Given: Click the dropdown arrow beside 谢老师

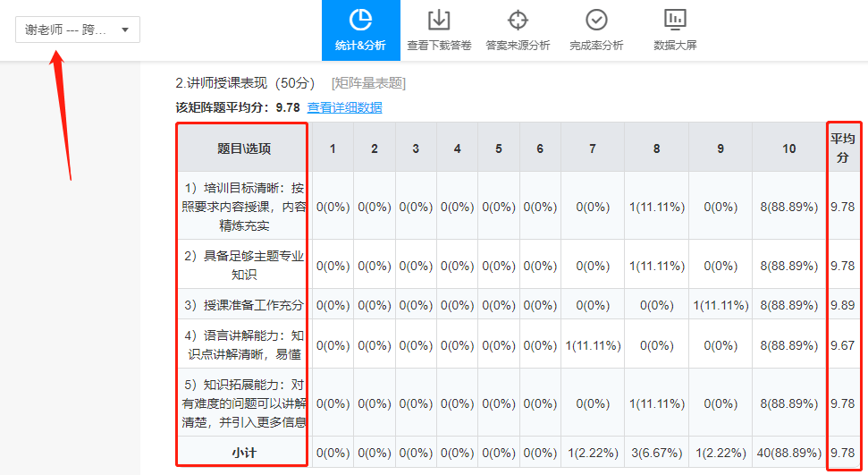Looking at the screenshot, I should coord(125,30).
